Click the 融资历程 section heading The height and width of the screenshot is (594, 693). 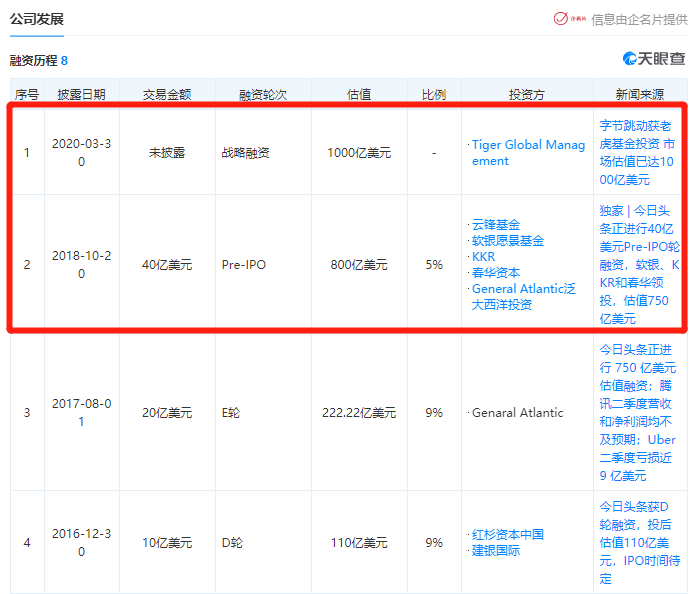coord(33,61)
